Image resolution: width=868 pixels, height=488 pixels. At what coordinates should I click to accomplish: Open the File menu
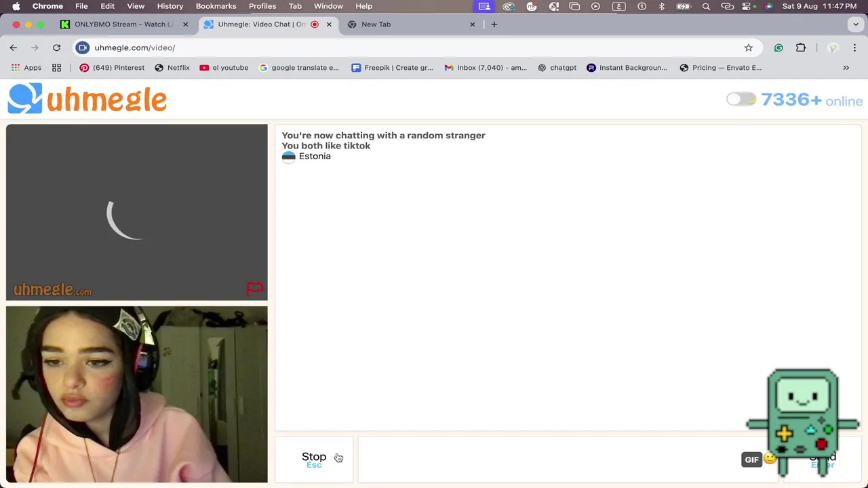coord(81,6)
